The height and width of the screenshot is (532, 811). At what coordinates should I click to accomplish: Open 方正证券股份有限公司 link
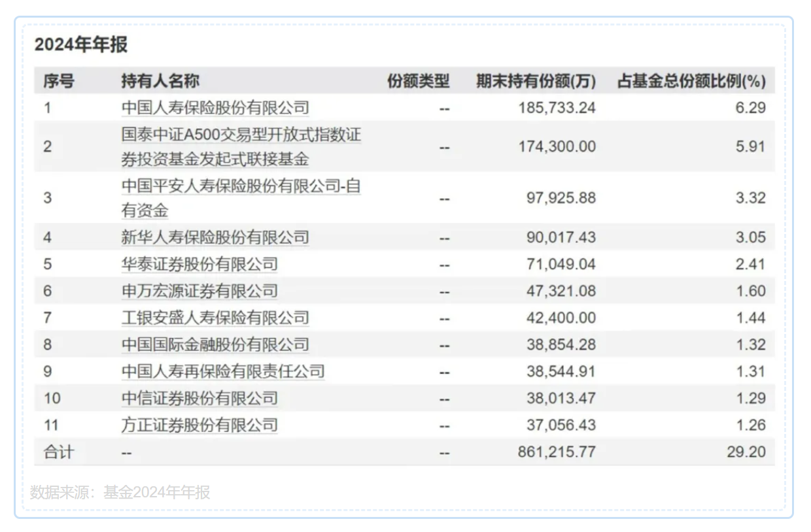point(199,425)
